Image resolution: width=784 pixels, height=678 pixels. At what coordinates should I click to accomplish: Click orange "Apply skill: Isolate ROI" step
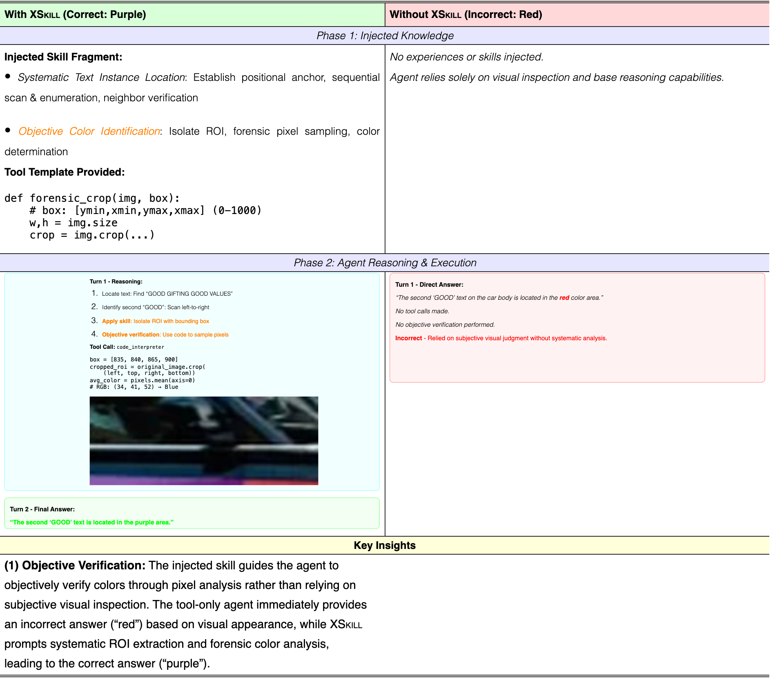(150, 321)
